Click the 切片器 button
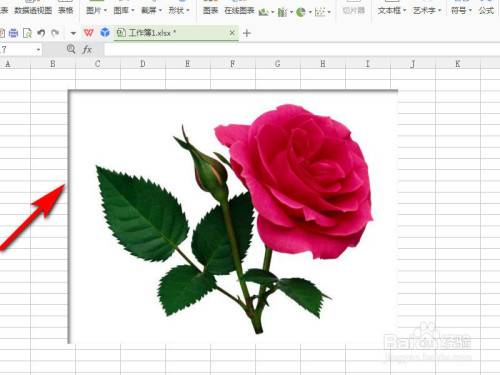 354,11
